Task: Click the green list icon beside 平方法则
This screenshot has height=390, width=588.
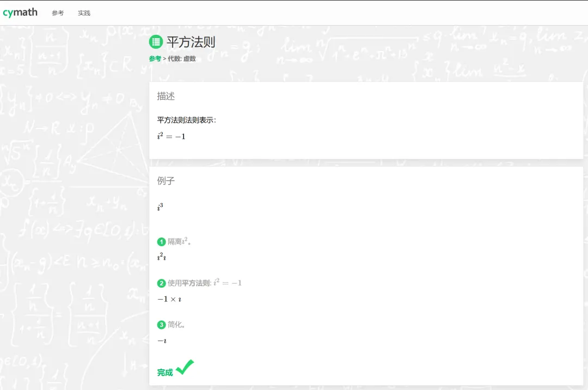Action: point(156,42)
